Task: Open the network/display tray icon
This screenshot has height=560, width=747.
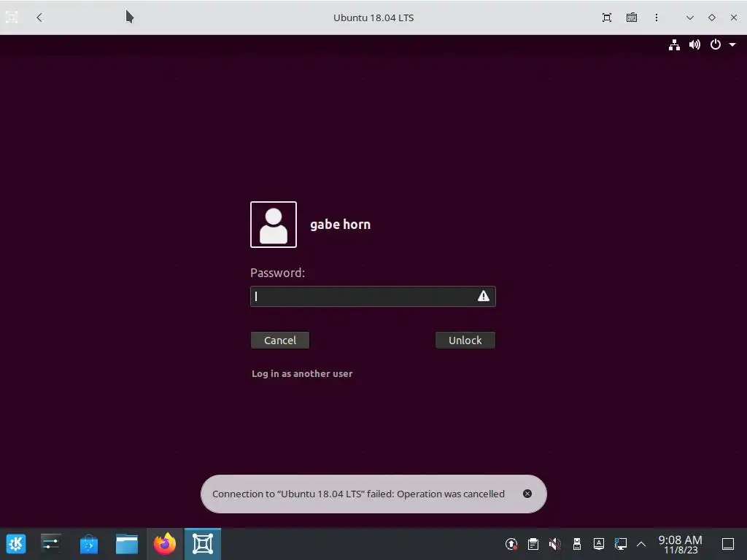Action: click(620, 544)
